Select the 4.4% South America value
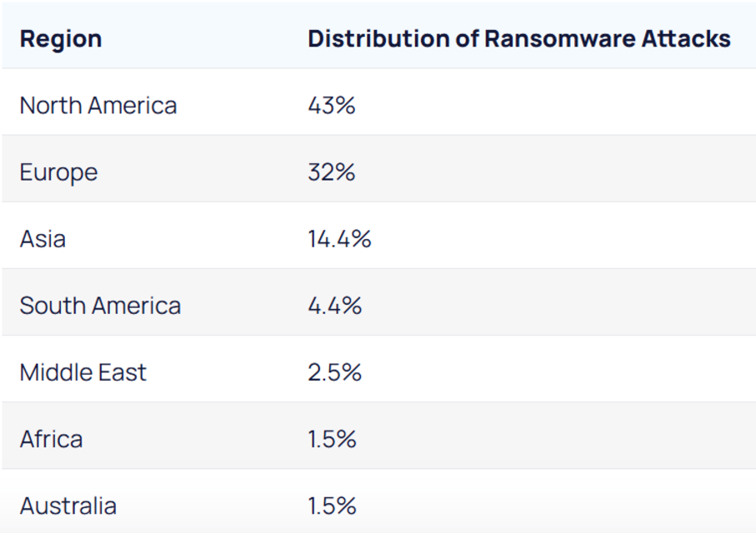This screenshot has width=756, height=533. (x=334, y=306)
